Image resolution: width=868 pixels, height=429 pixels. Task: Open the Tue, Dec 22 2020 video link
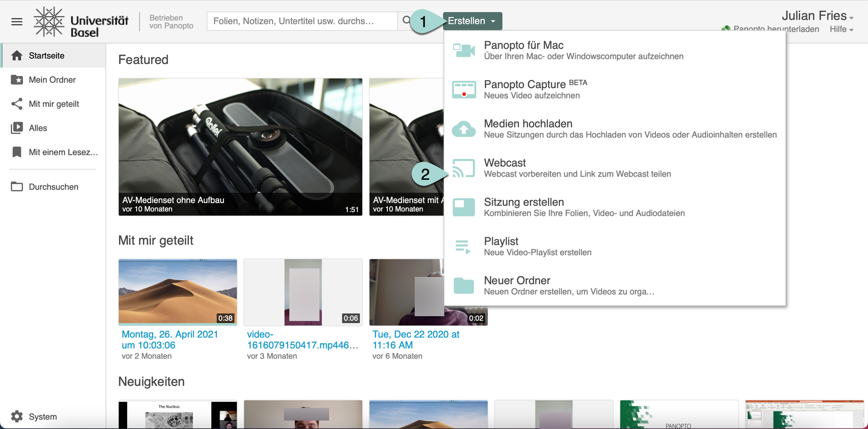(x=415, y=339)
